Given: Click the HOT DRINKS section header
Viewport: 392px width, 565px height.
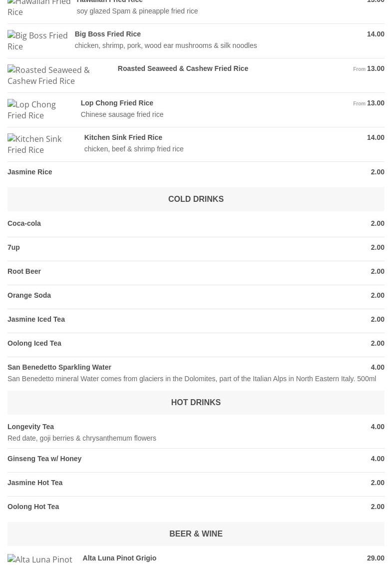Looking at the screenshot, I should [x=196, y=402].
